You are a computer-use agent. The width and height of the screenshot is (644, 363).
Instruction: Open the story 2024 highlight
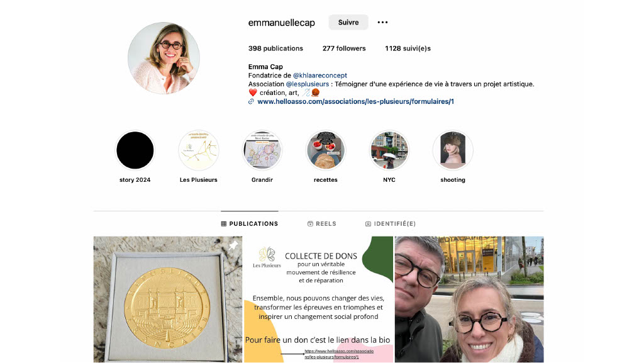point(135,150)
